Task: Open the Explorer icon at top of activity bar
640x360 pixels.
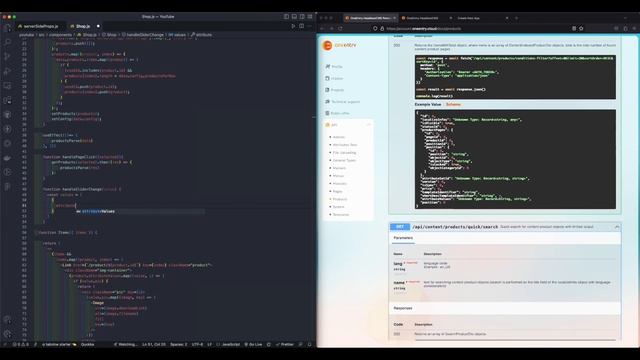Action: pyautogui.click(x=7, y=28)
